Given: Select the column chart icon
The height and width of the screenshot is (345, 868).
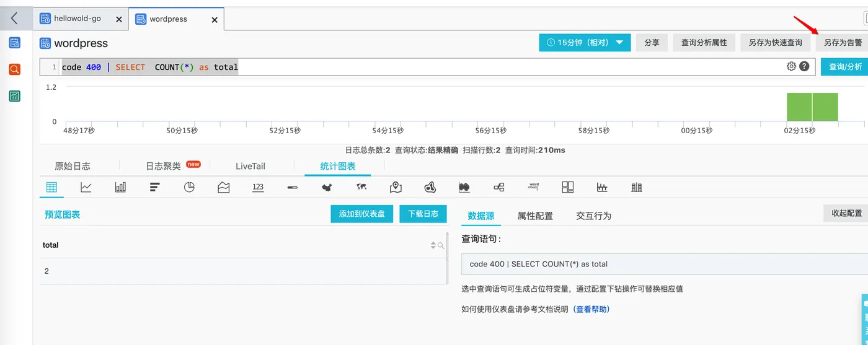Looking at the screenshot, I should point(120,187).
